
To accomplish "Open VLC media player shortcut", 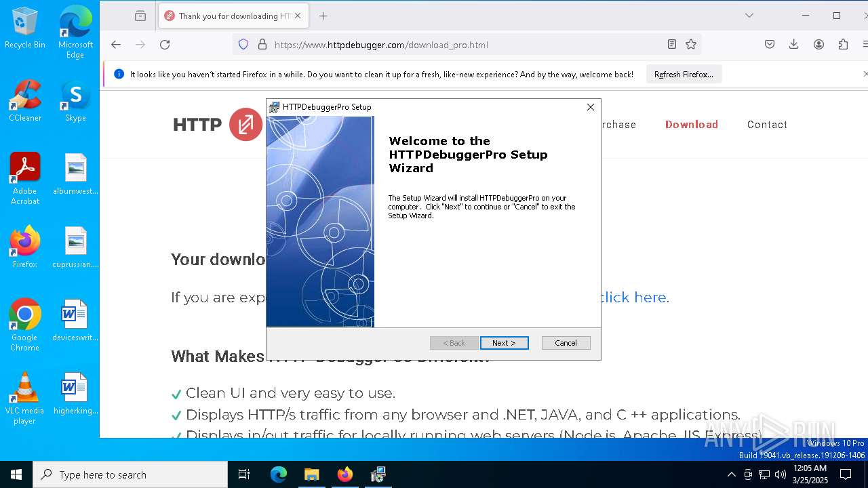I will (25, 399).
